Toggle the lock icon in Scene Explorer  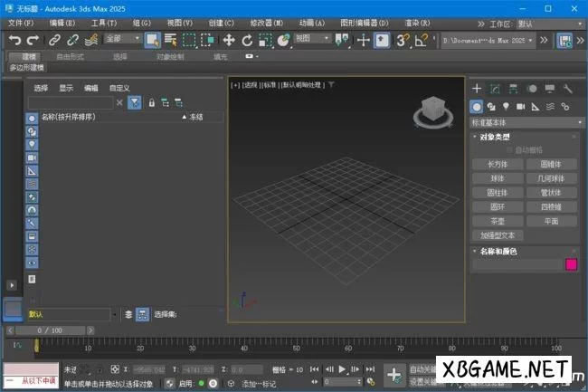[x=151, y=103]
